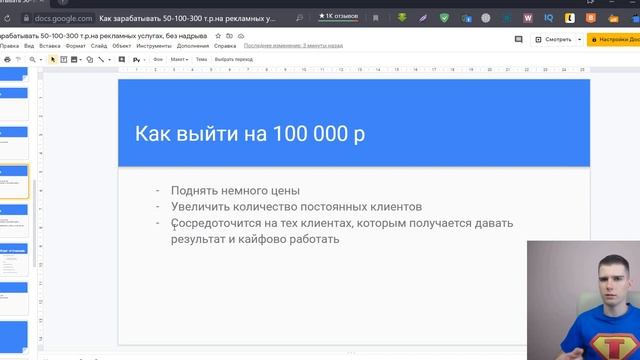Click the Ру input tools icon

(136, 60)
